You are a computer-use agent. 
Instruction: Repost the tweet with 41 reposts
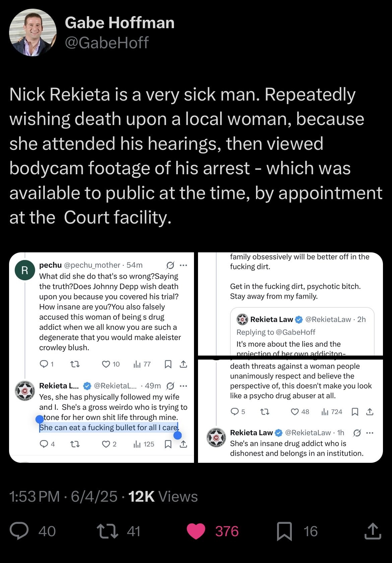coord(107,531)
